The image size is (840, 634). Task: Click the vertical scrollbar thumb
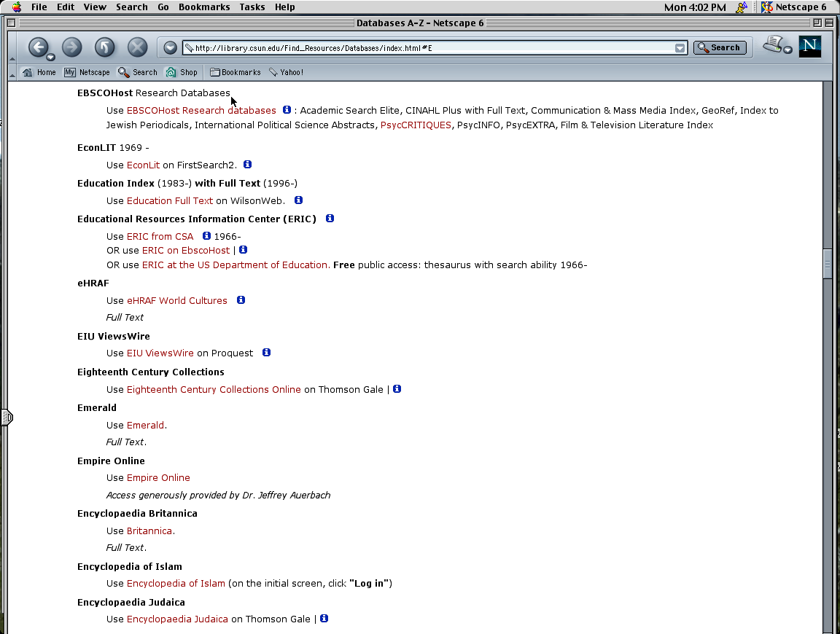[x=828, y=264]
